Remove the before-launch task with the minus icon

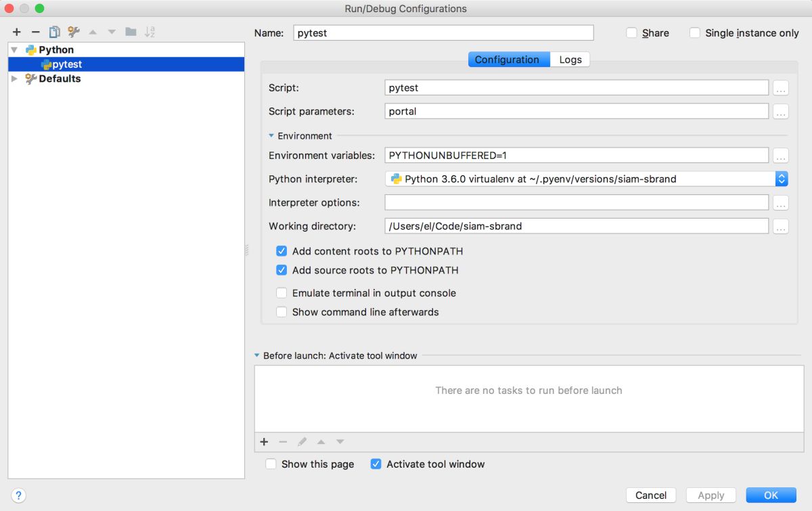tap(283, 442)
